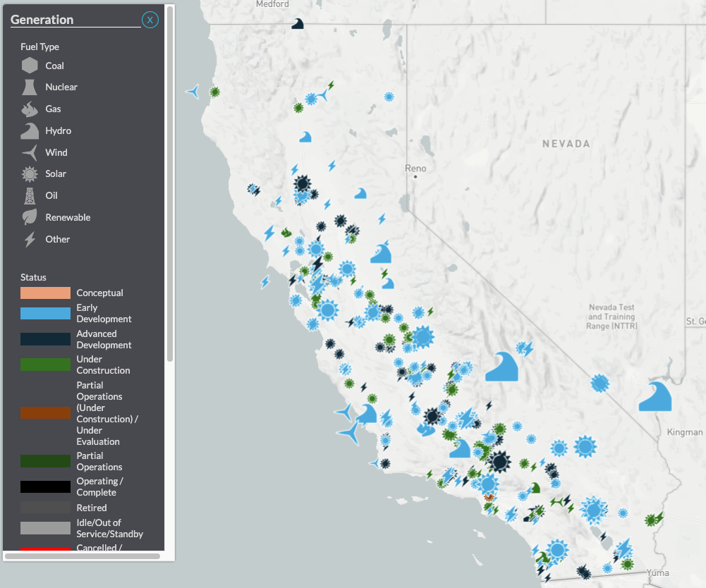Viewport: 706px width, 588px height.
Task: Click the Idle/Out of Service/Standby status entry
Action: 44,528
